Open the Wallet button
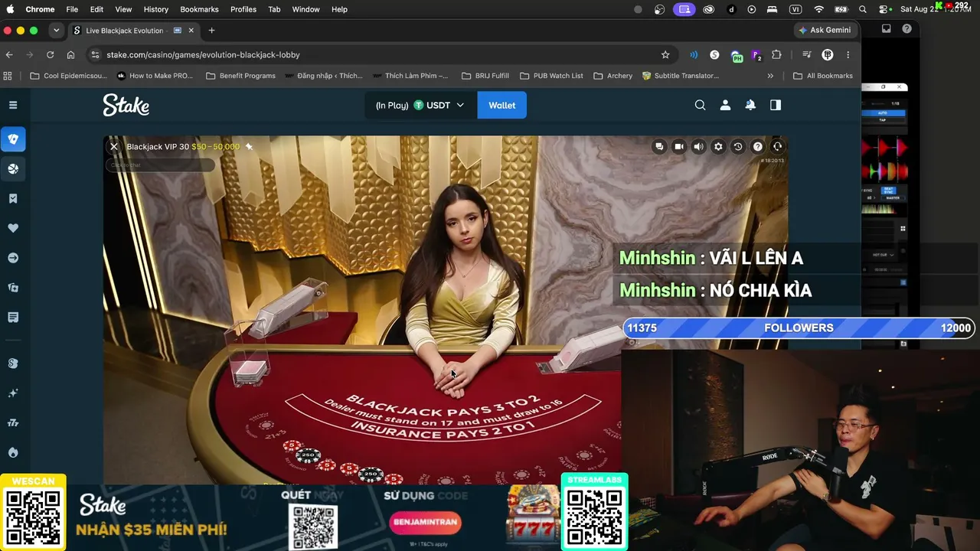 pyautogui.click(x=502, y=105)
